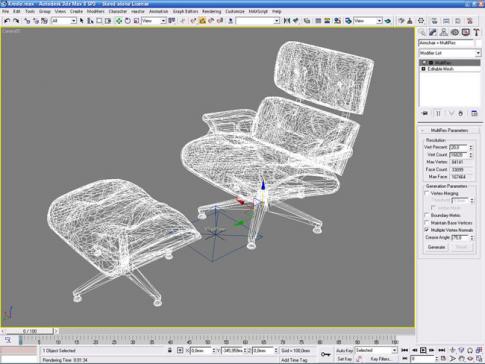Activate the Select Object arrow tool
The height and width of the screenshot is (364, 485).
(x=81, y=21)
